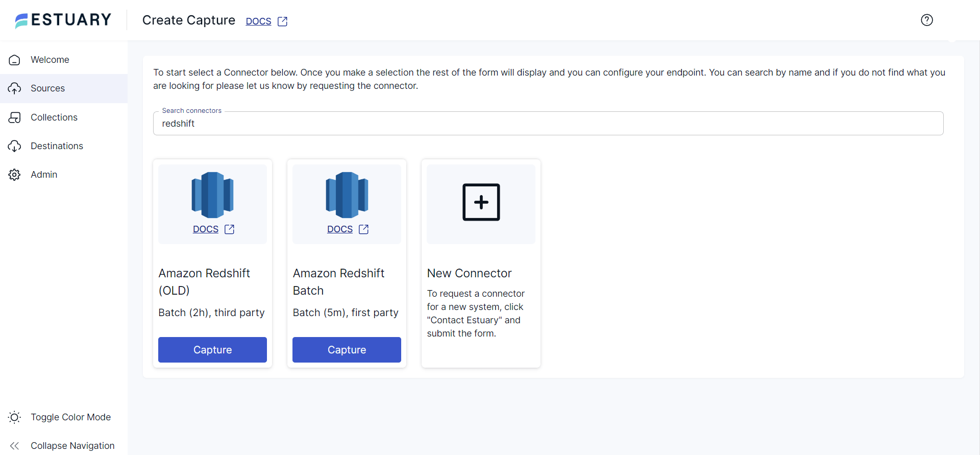Select the Amazon Redshift (OLD) title
Image resolution: width=980 pixels, height=455 pixels.
[x=204, y=282]
